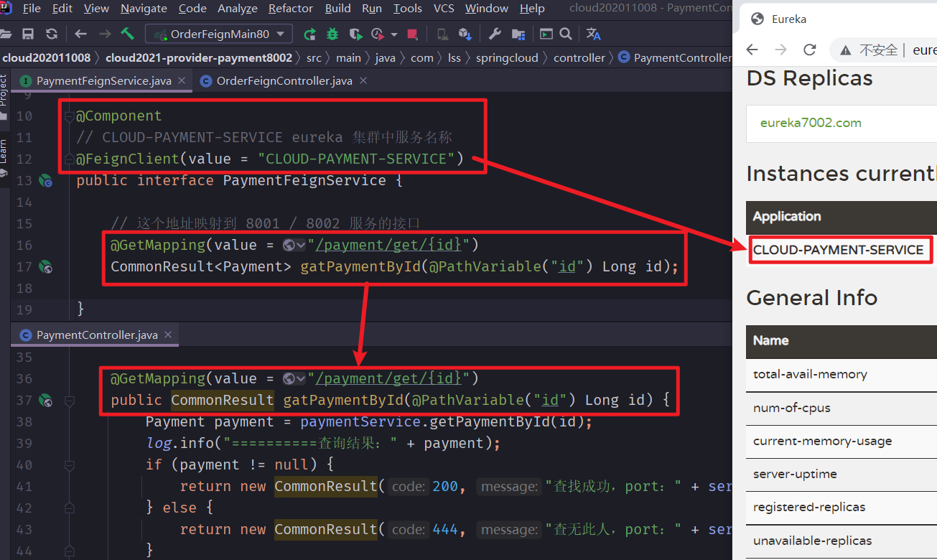
Task: Click the springcloud breadcrumb
Action: [507, 58]
